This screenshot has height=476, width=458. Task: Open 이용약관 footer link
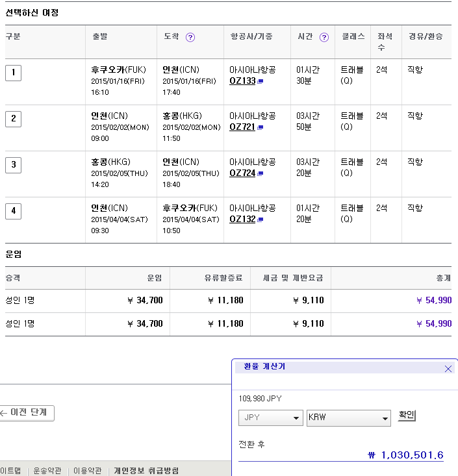click(87, 471)
